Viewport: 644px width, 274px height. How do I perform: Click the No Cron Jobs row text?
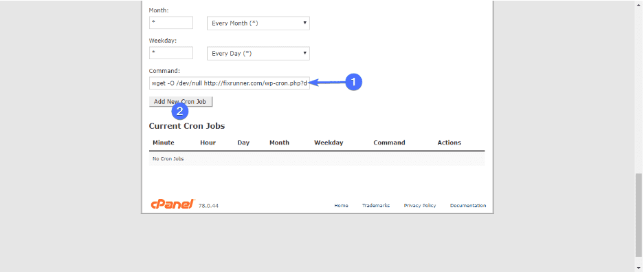click(168, 159)
